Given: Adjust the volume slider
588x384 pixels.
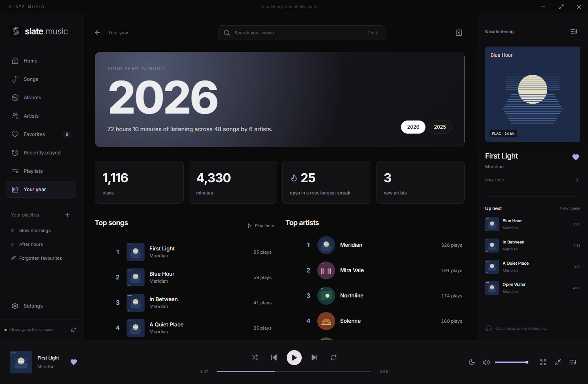Looking at the screenshot, I should tap(511, 362).
